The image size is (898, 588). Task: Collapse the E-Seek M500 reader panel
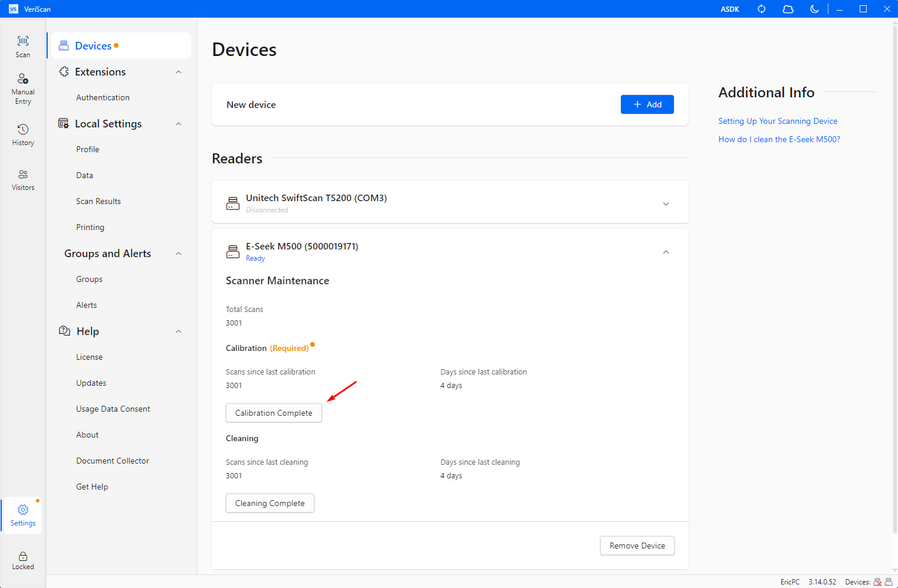click(x=666, y=252)
